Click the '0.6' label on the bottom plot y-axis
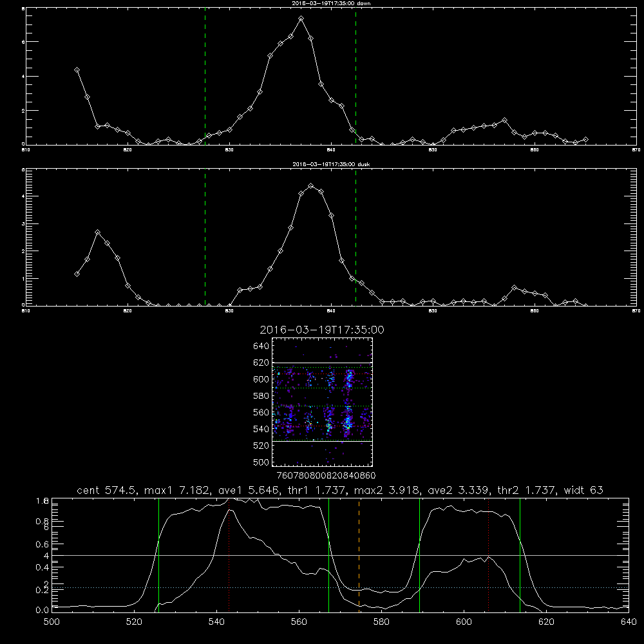Viewport: 644px width, 644px height. (42, 544)
